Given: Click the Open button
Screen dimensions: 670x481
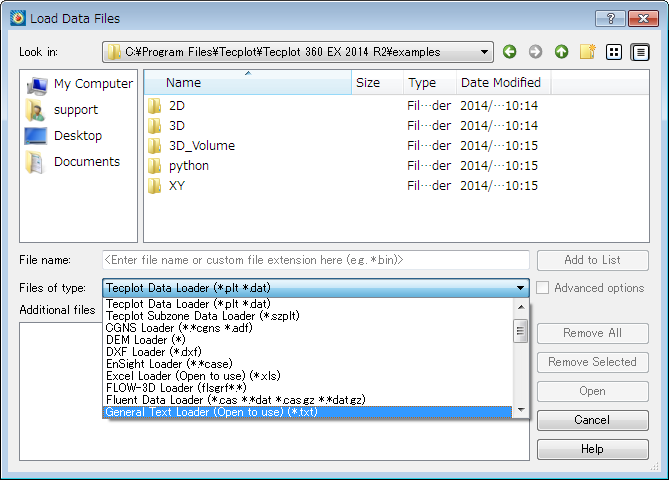Looking at the screenshot, I should coord(593,391).
